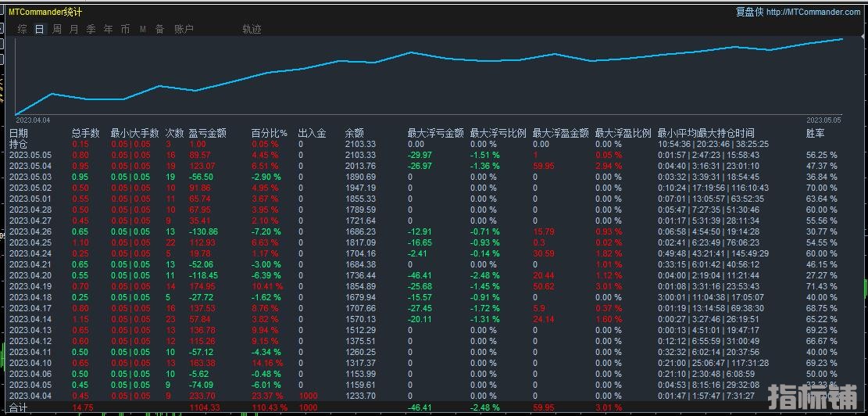
Task: Click the 百分比% column header
Action: [x=270, y=133]
